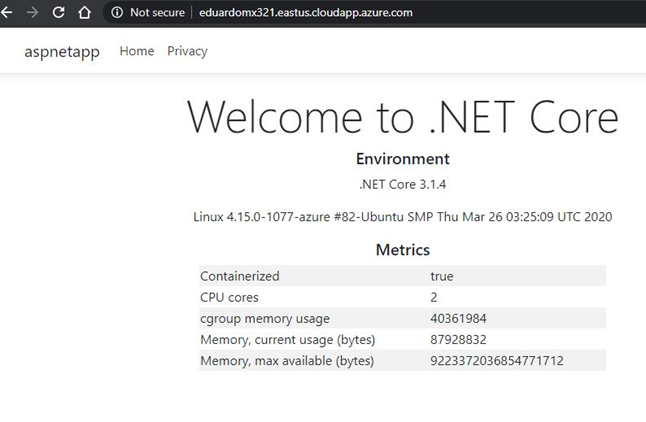The height and width of the screenshot is (422, 646).
Task: Select the Containerized row label
Action: [x=240, y=276]
